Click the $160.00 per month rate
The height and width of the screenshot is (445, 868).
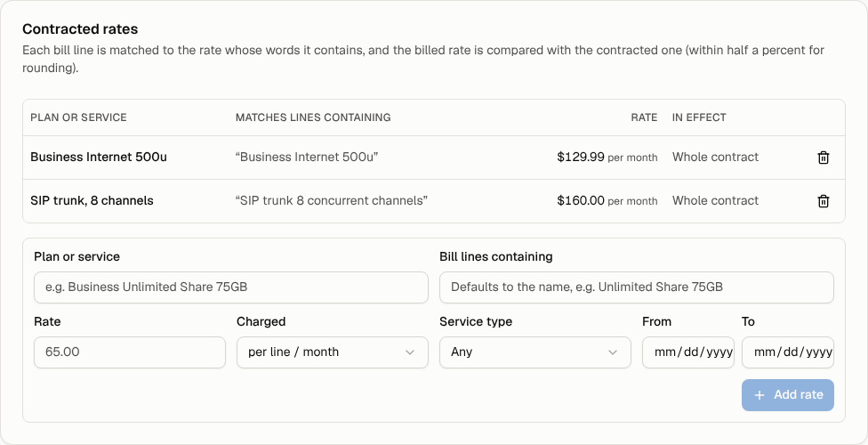coord(607,200)
